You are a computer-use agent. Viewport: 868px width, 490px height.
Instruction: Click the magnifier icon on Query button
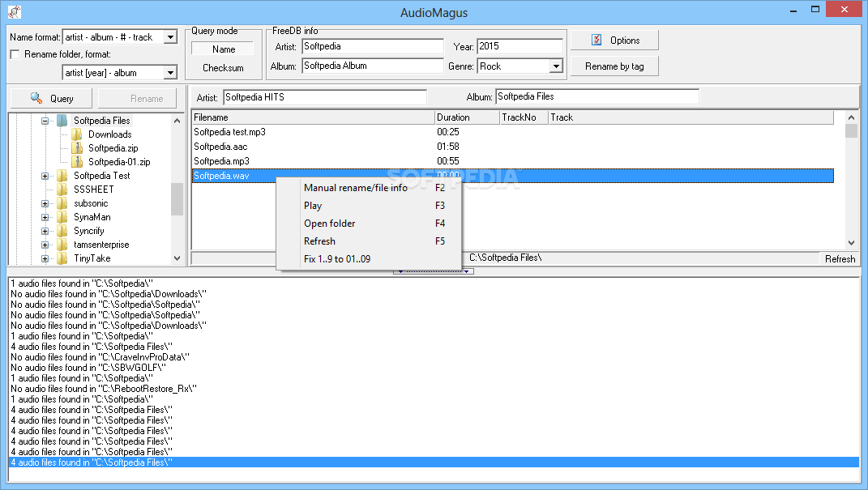(x=36, y=98)
